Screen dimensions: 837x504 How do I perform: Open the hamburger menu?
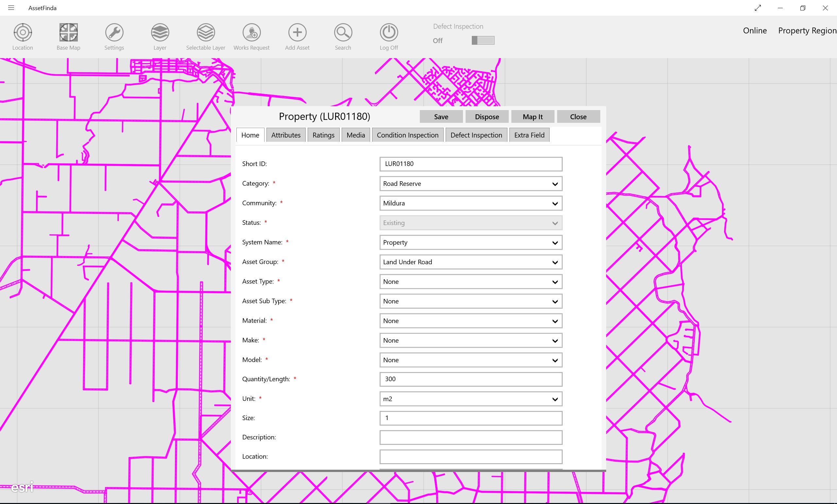click(x=11, y=8)
